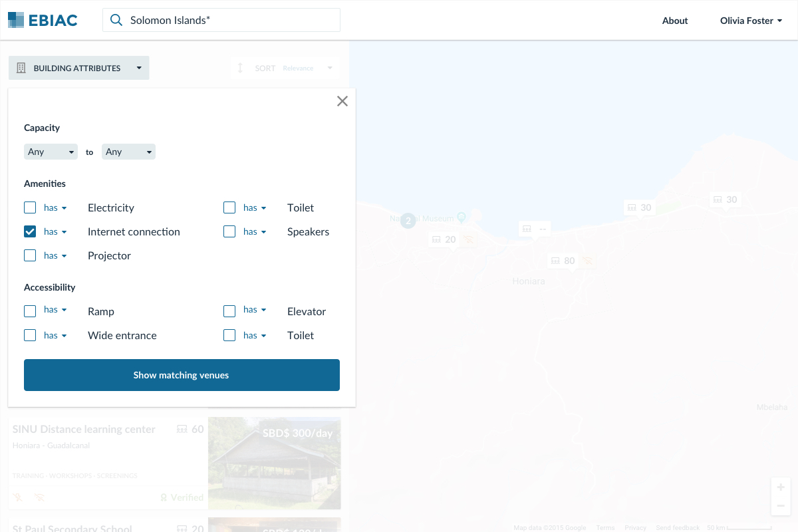Open the 'has' dropdown for Projector

55,255
